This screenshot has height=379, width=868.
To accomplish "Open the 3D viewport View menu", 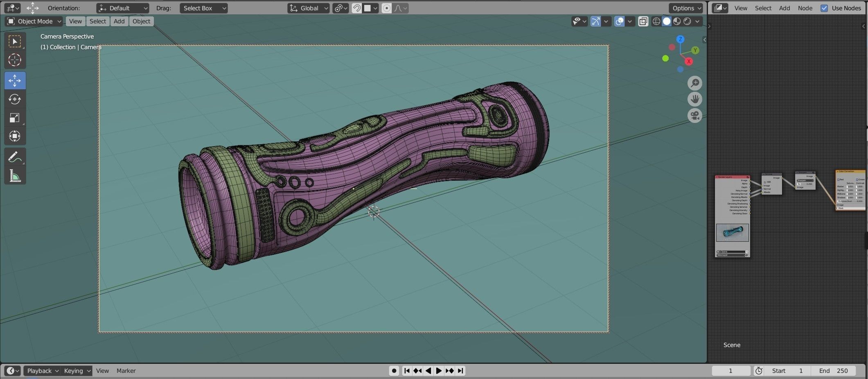I will (75, 21).
